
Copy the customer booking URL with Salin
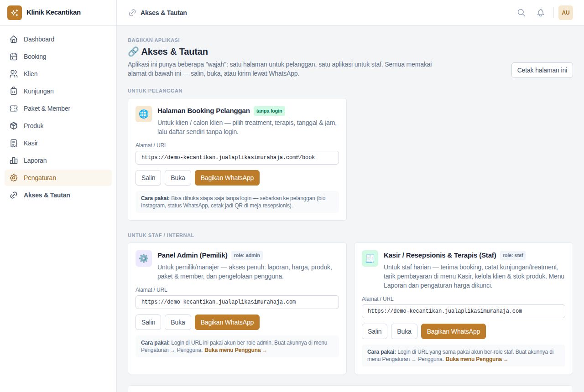148,178
